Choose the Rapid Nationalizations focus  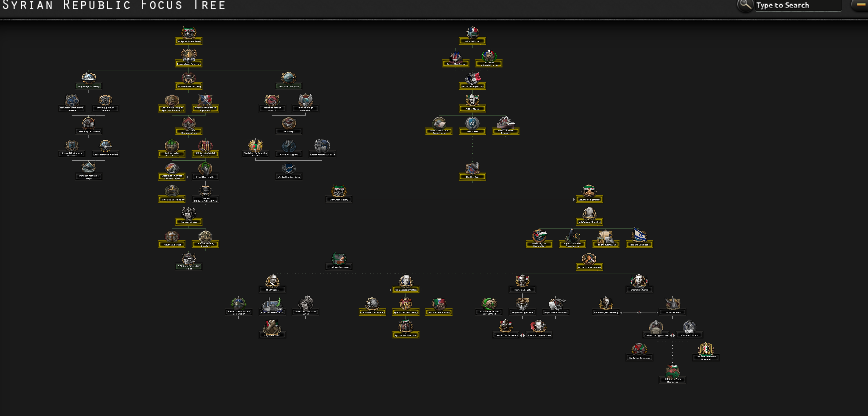(x=555, y=307)
